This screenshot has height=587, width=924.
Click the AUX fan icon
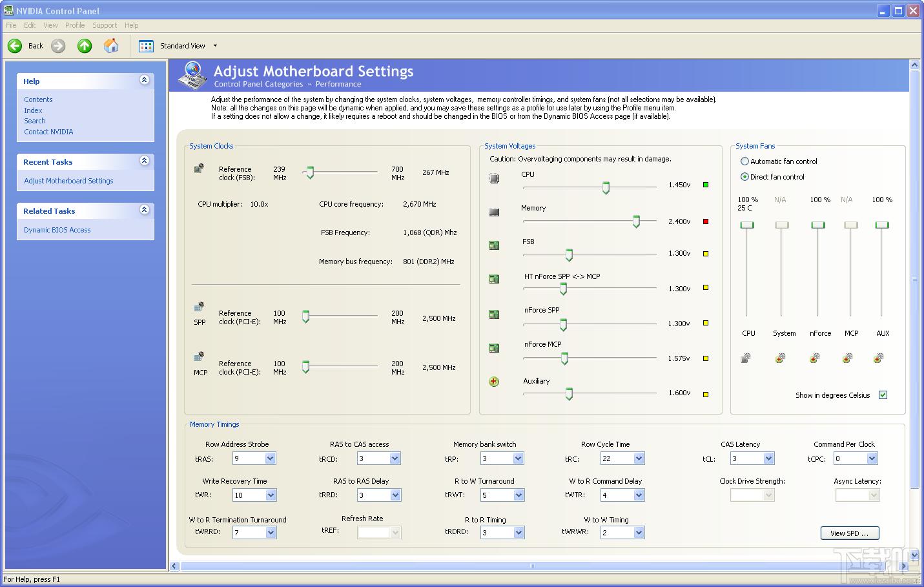coord(879,358)
